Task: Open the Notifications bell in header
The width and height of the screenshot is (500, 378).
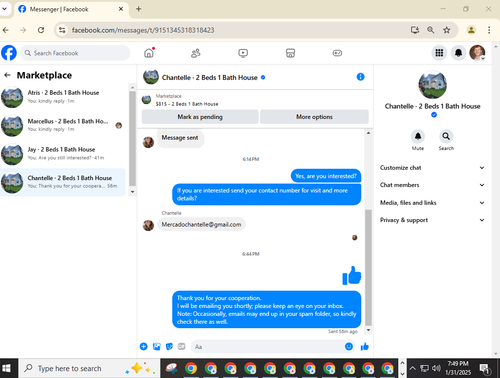Action: (x=459, y=53)
